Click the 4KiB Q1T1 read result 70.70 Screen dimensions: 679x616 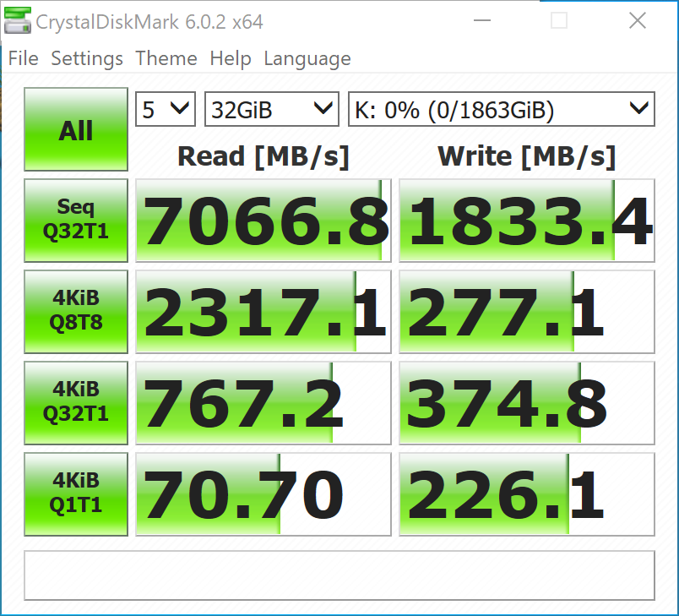(x=263, y=494)
